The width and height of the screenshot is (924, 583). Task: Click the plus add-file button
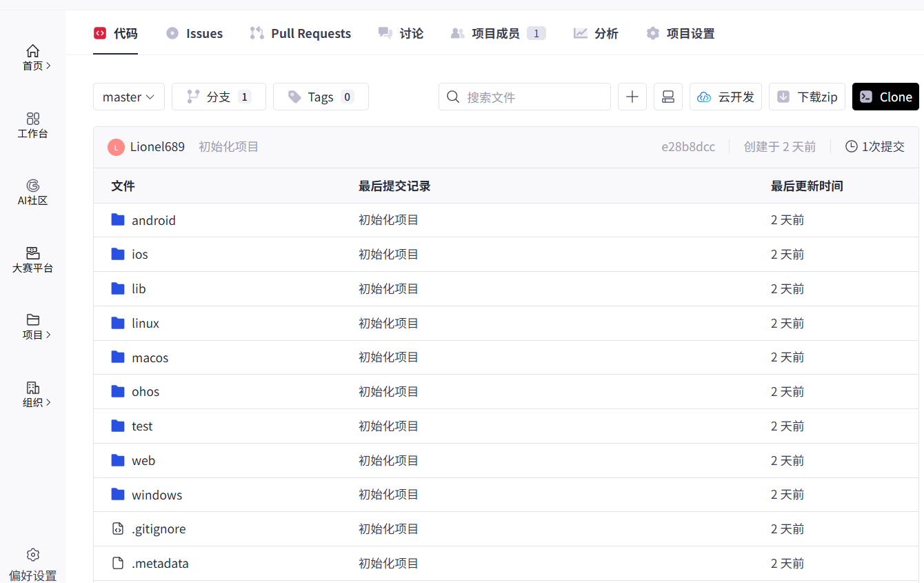tap(632, 97)
